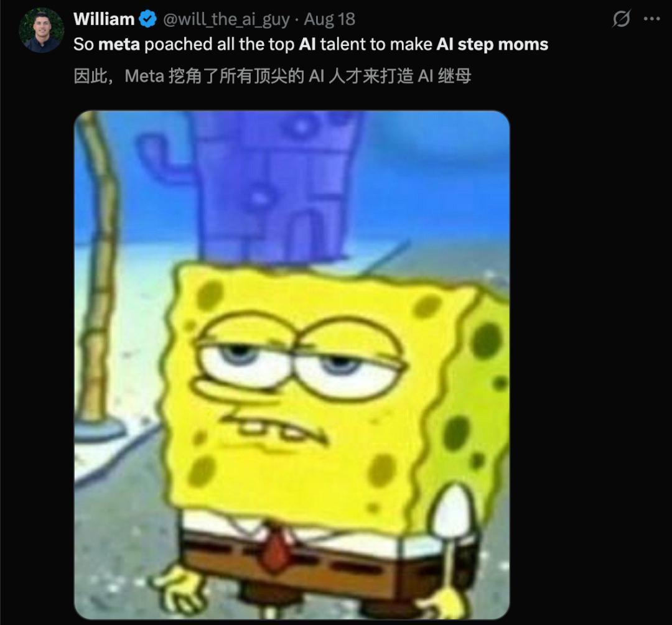Click the bold word meta in tweet
This screenshot has height=625, width=672.
[119, 45]
